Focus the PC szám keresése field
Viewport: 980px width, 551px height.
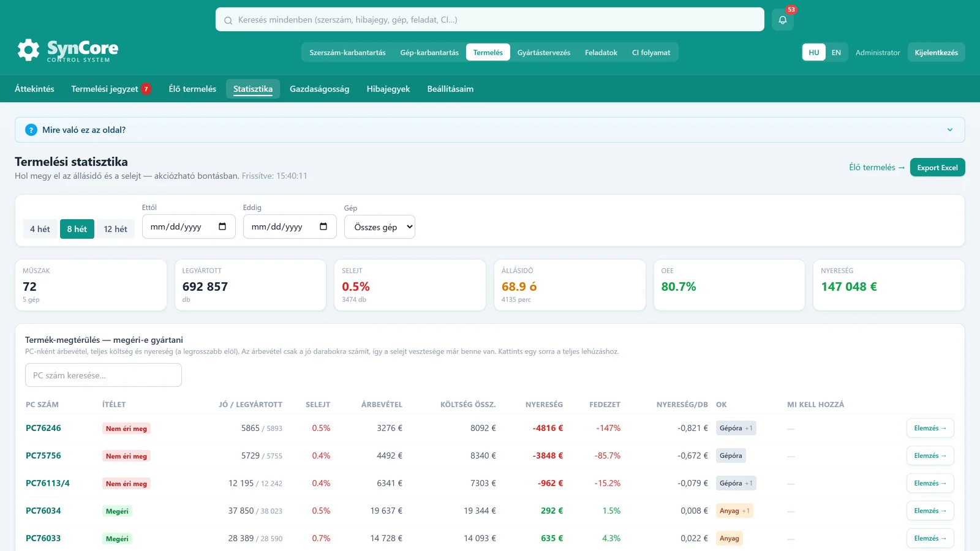pos(104,375)
